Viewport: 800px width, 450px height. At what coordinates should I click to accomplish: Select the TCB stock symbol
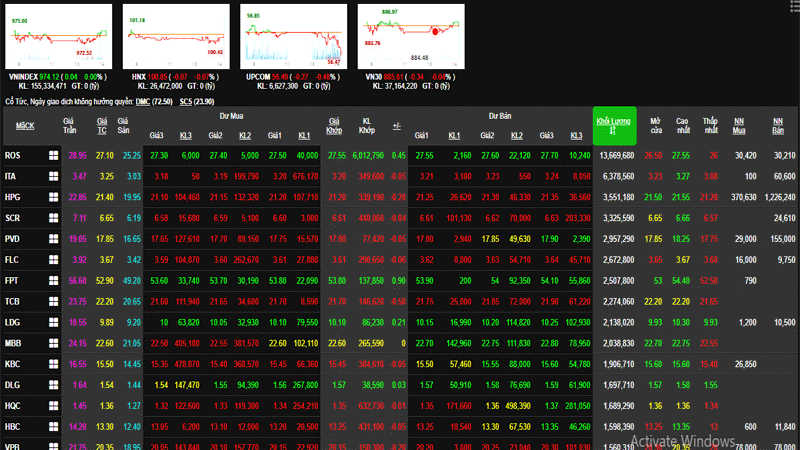pos(12,302)
